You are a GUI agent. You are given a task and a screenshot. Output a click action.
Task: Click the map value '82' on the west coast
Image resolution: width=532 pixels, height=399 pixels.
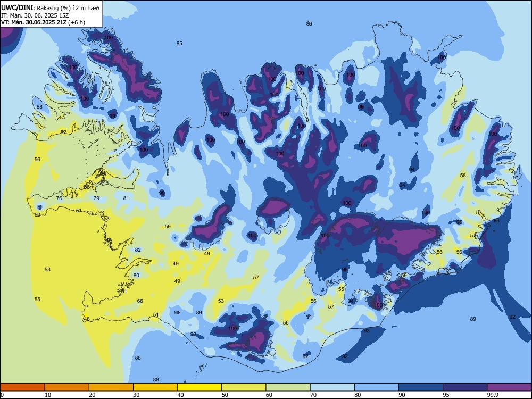(x=138, y=250)
